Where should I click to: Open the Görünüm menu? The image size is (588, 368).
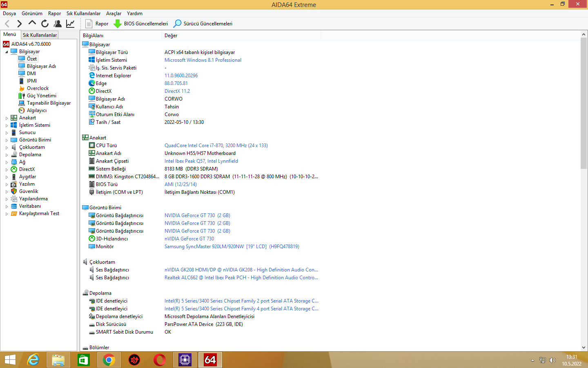pos(32,13)
